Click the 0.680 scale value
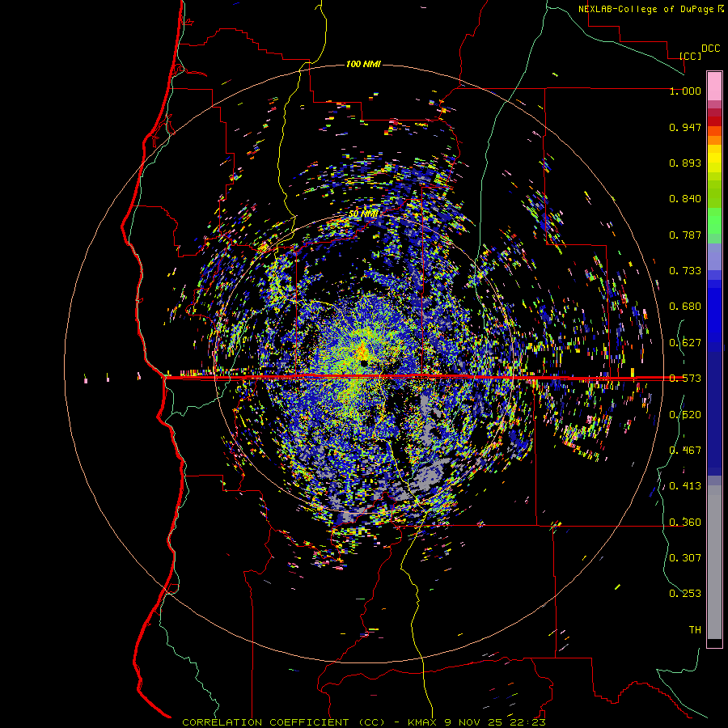The height and width of the screenshot is (728, 728). 685,307
